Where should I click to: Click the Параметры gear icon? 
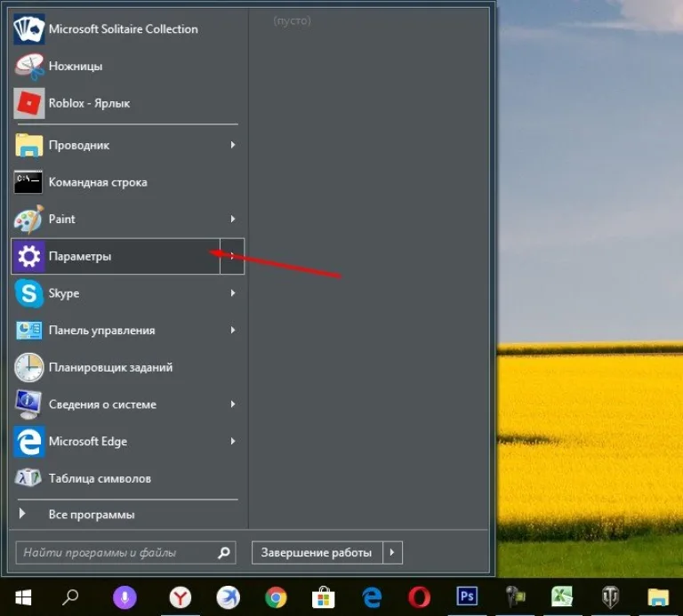coord(28,256)
